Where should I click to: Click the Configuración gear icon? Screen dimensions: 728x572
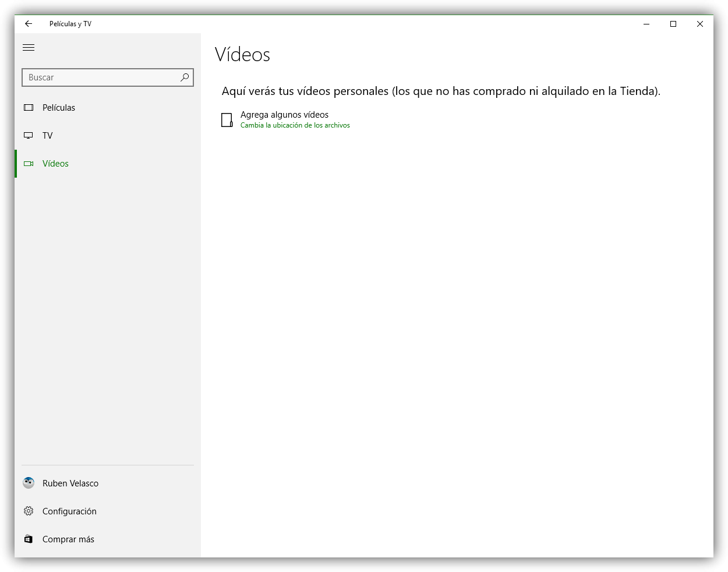29,511
